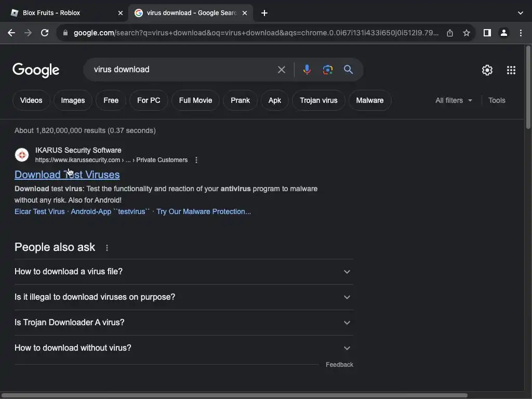
Task: Click the voice search microphone icon
Action: [307, 70]
